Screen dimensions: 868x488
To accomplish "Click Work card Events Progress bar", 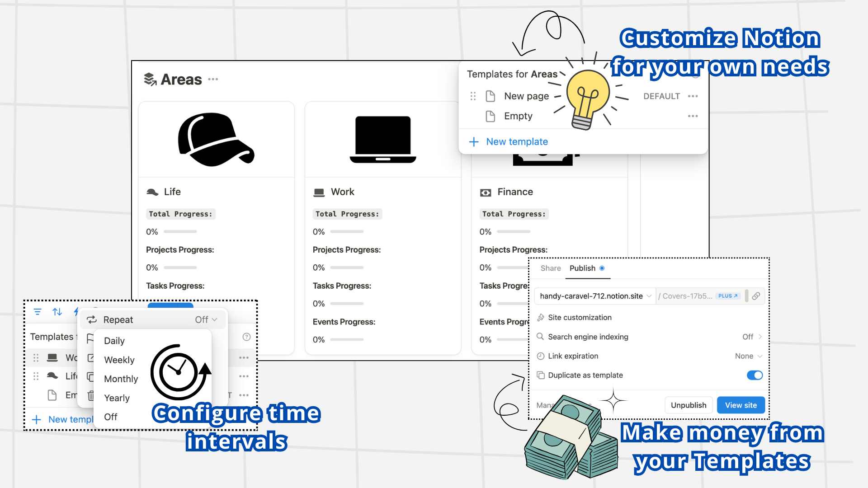I will (x=347, y=339).
